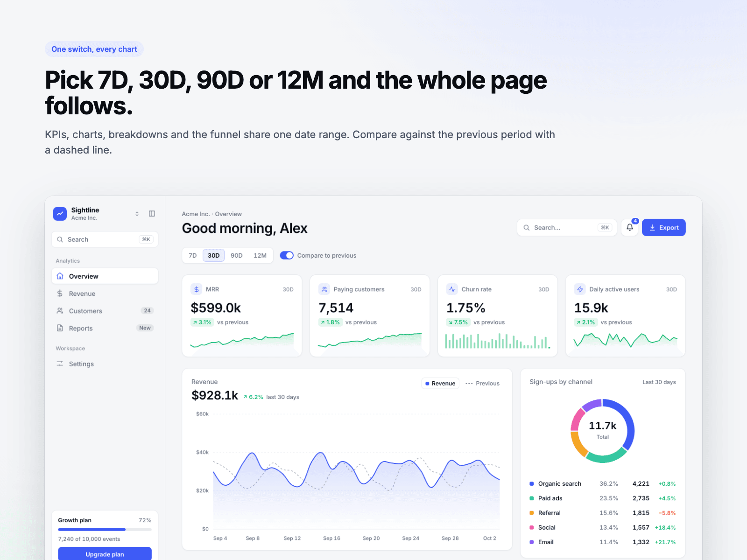Click the $599.0k MRR value
Screen dimensions: 747x560
tap(216, 308)
